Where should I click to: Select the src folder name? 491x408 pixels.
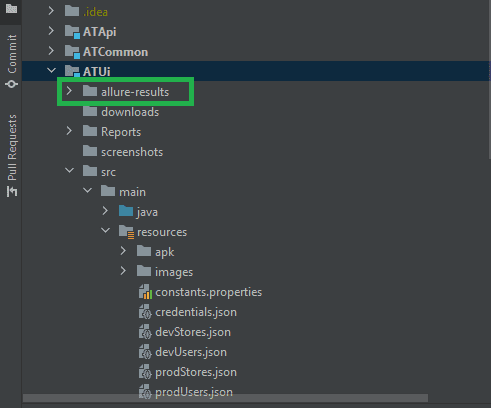click(108, 172)
